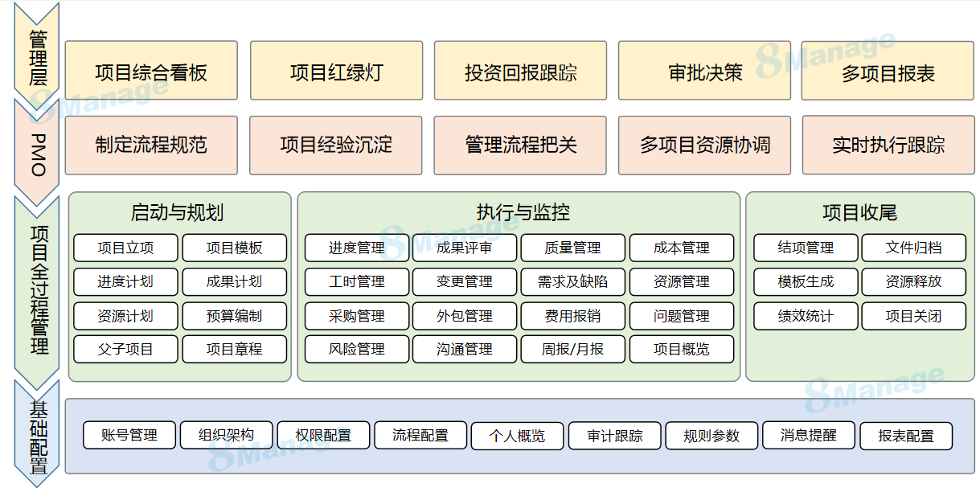
Task: 打开进度管理
Action: click(357, 248)
